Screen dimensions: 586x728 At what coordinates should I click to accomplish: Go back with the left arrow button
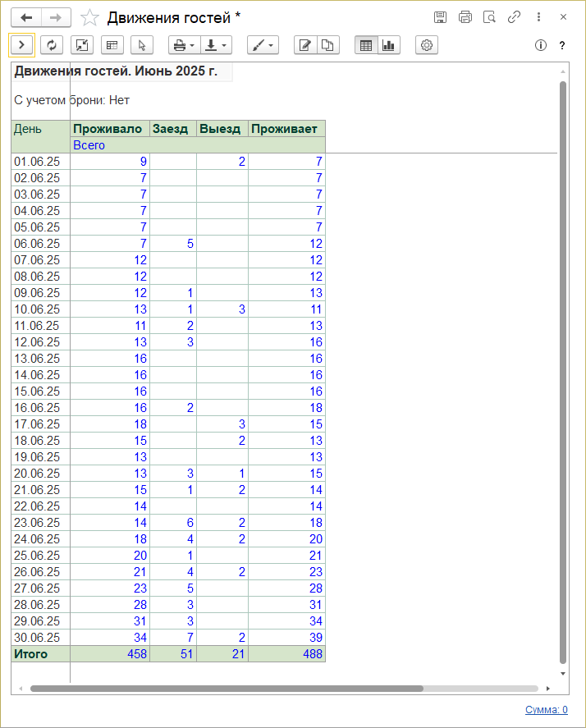pyautogui.click(x=26, y=17)
